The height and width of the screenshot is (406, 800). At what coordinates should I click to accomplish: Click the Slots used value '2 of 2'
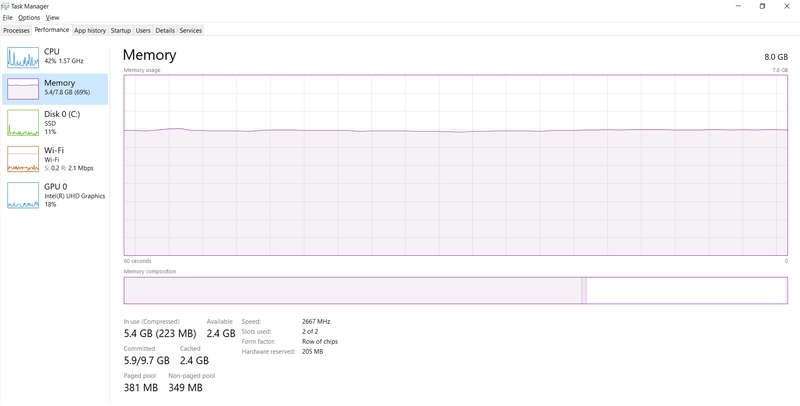point(310,332)
